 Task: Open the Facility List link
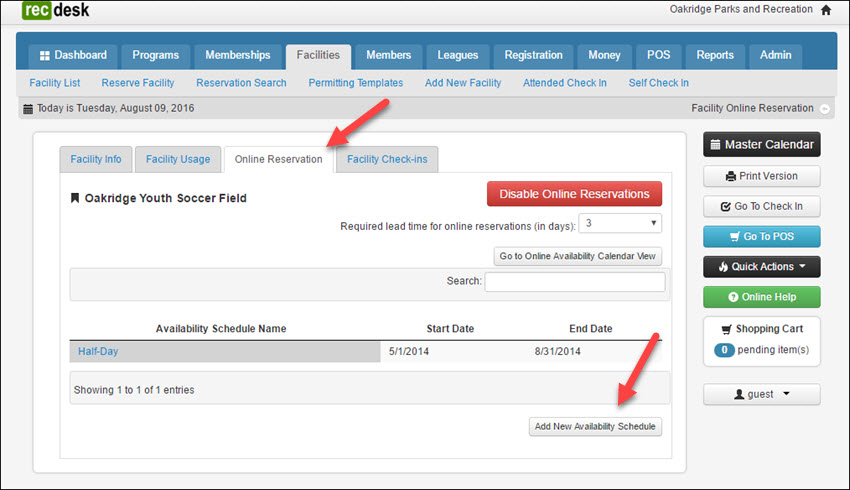55,83
